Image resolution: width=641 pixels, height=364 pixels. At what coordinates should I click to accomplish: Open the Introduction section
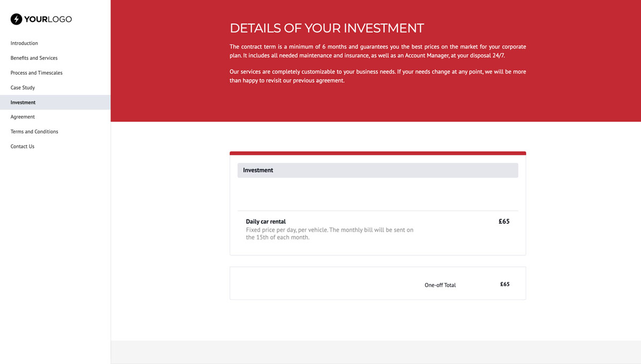coord(24,43)
